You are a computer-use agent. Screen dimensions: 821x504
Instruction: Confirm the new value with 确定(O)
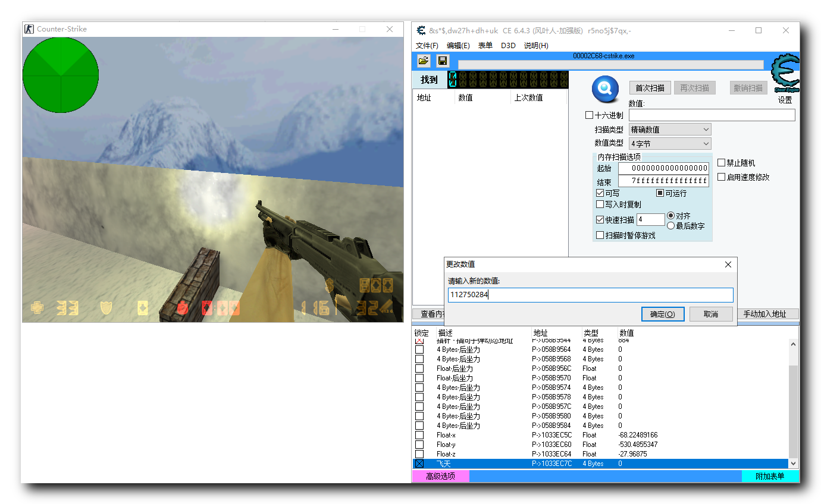663,314
